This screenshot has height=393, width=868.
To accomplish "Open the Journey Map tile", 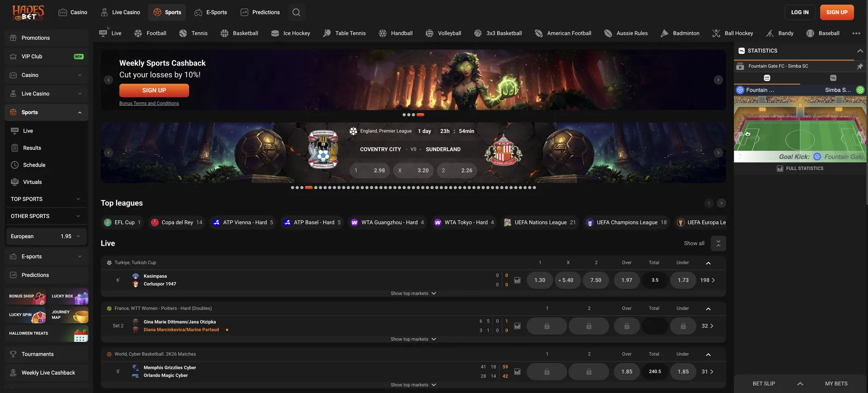I will coord(69,315).
